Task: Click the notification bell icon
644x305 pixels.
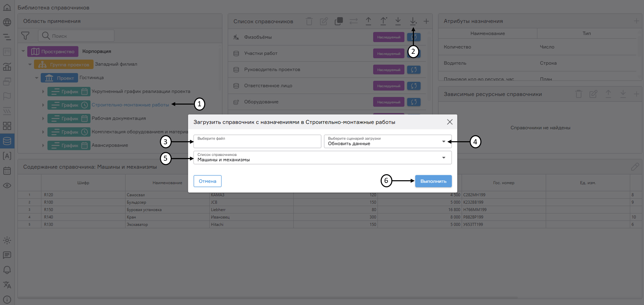Action: tap(7, 270)
